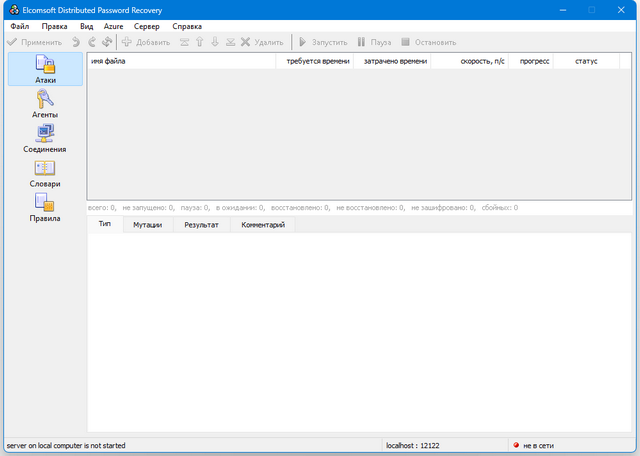Sort by the затрачено времени column header

point(392,61)
